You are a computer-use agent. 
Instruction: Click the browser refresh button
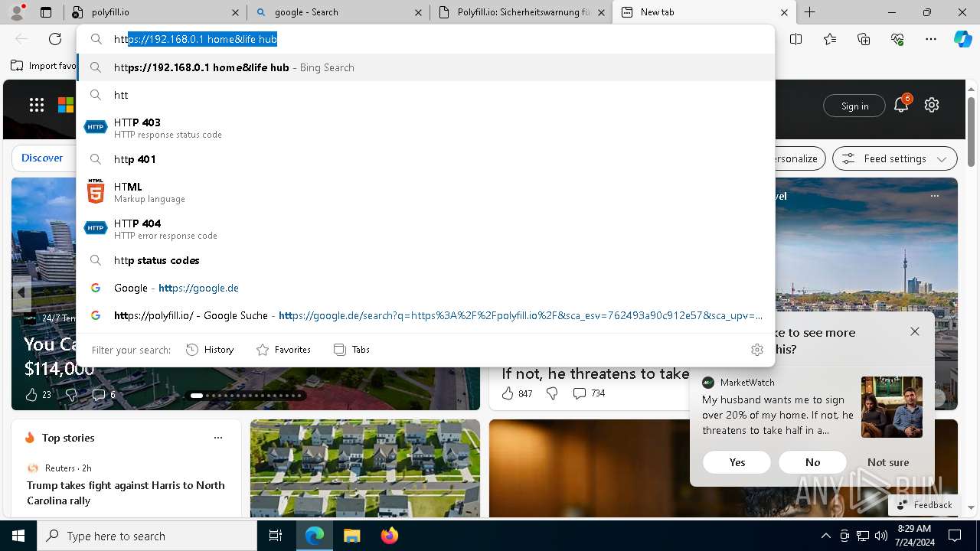click(x=55, y=39)
